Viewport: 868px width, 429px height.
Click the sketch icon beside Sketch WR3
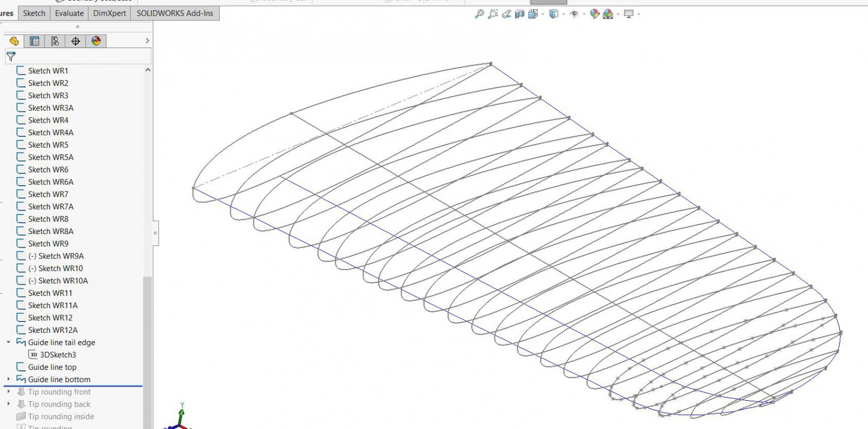(x=21, y=96)
